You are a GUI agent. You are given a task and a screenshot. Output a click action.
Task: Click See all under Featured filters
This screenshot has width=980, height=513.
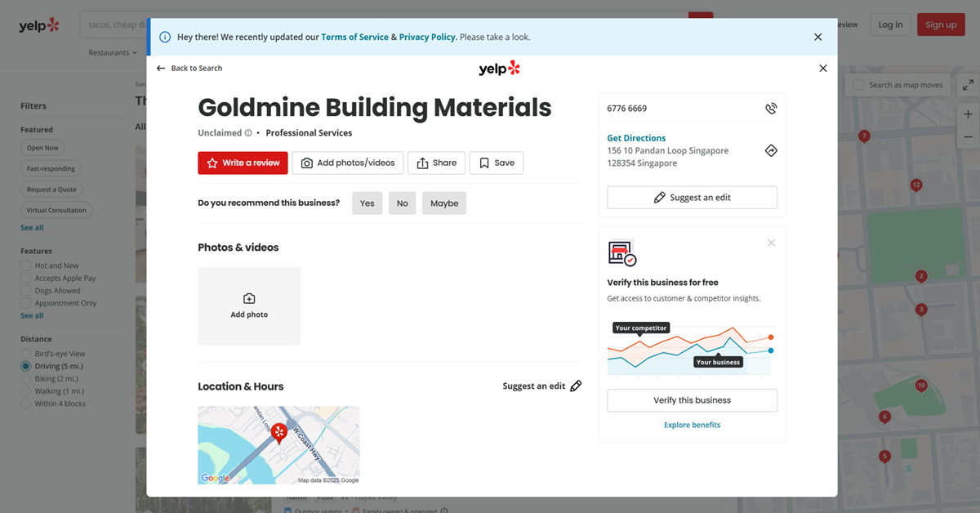click(x=32, y=228)
